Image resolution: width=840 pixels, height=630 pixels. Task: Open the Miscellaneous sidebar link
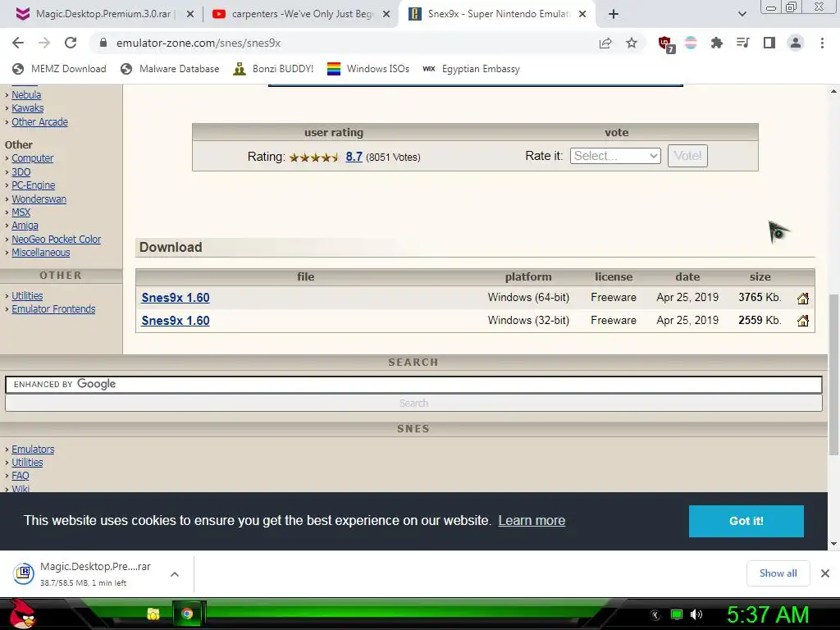(x=41, y=253)
